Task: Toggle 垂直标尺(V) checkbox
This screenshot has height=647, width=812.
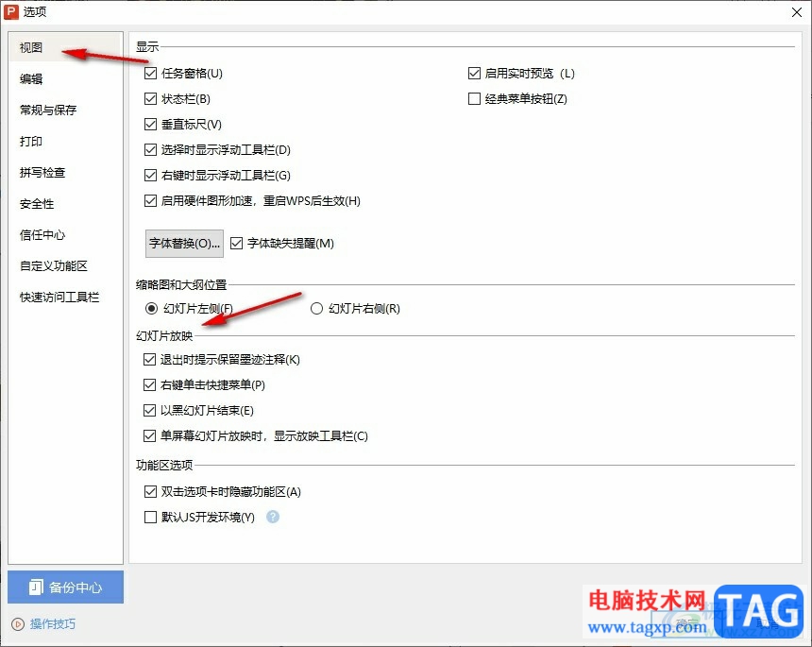Action: pyautogui.click(x=150, y=124)
